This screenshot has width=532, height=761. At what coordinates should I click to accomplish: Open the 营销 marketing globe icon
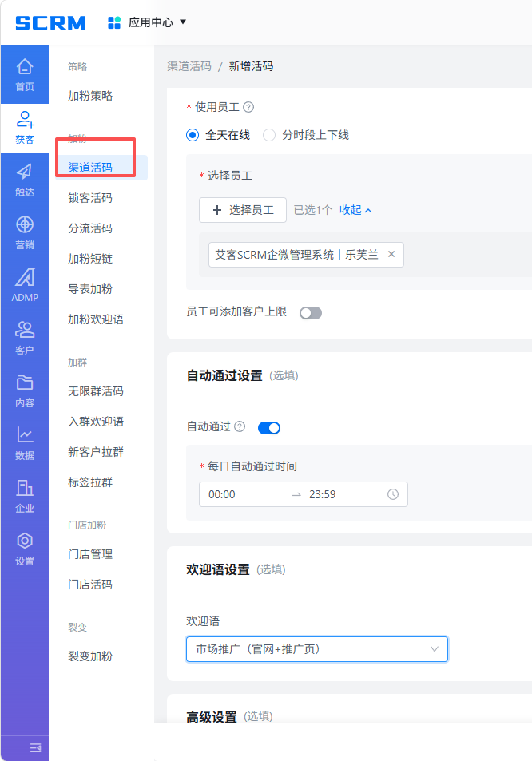(x=25, y=224)
